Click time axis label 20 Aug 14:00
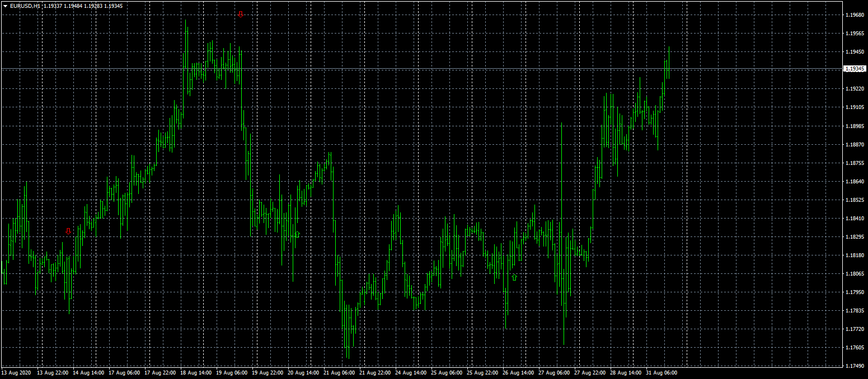Image resolution: width=868 pixels, height=379 pixels. [304, 372]
